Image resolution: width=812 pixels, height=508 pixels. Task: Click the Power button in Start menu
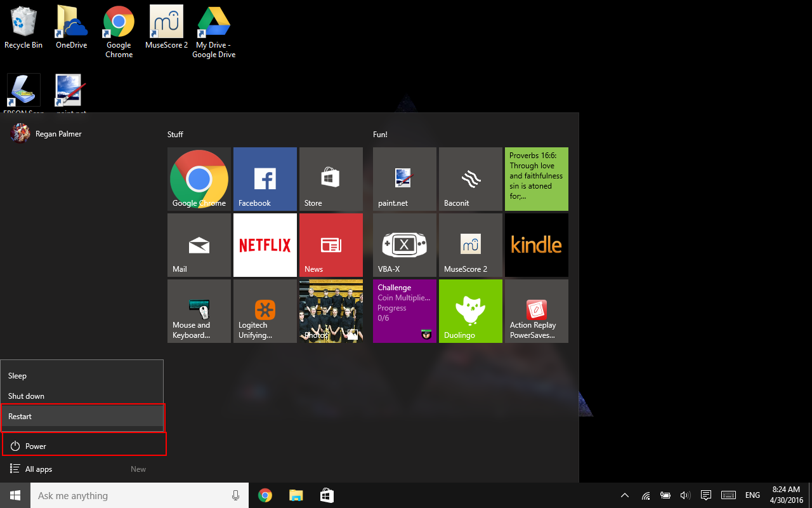click(x=82, y=446)
